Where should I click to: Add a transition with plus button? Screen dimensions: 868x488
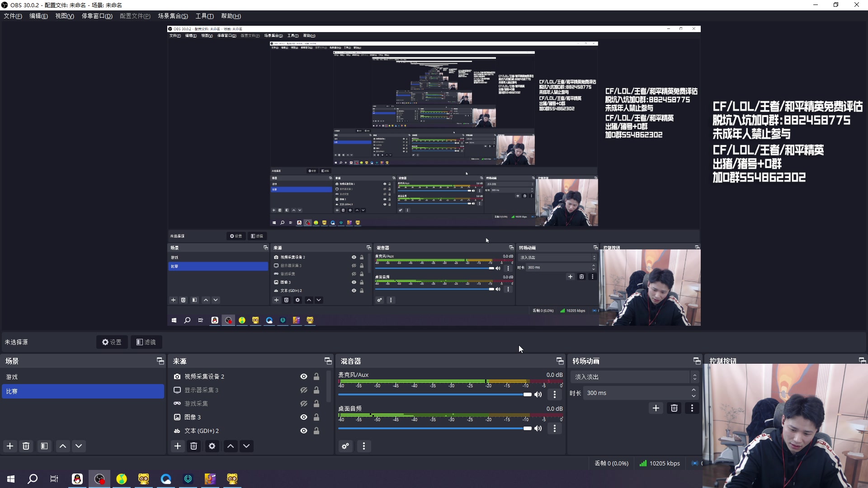click(x=656, y=408)
